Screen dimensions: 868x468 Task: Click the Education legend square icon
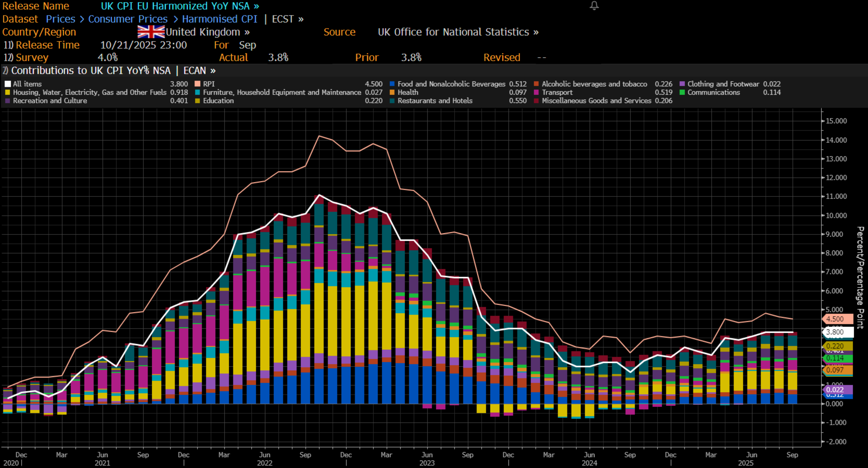[x=197, y=101]
